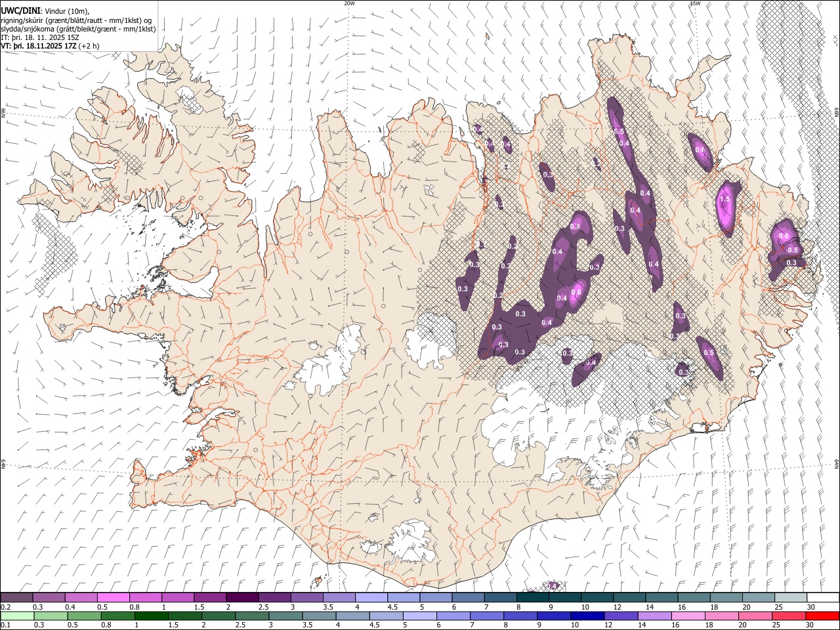The width and height of the screenshot is (840, 630).
Task: Select the 'VT: þri. 18.11.2025 17Z' valid time
Action: (x=39, y=46)
